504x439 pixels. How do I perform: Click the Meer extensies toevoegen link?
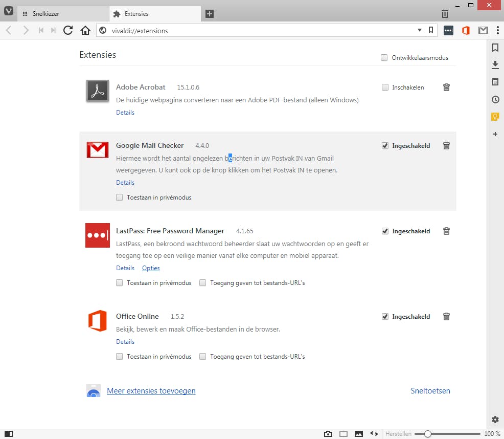(151, 390)
